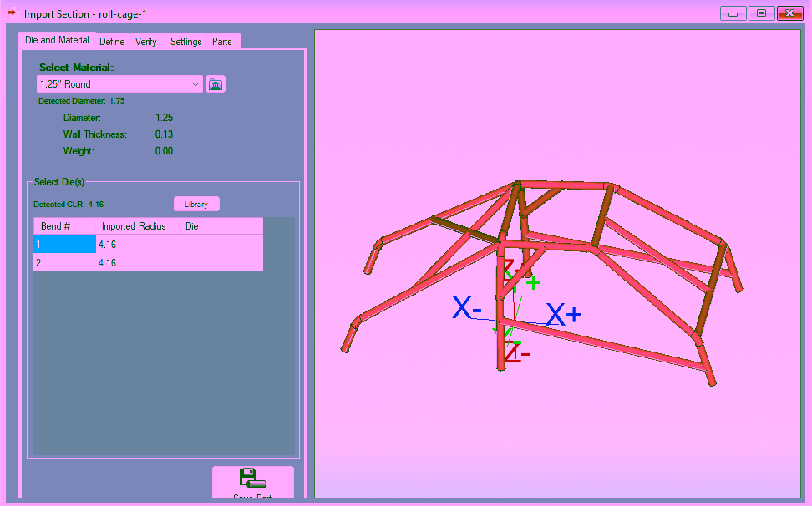
Task: Click the Wall Thickness value 0.13
Action: click(x=165, y=134)
